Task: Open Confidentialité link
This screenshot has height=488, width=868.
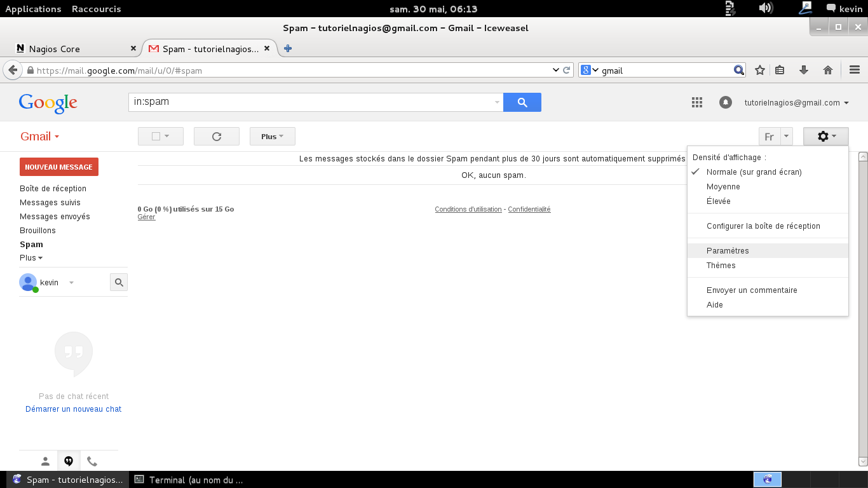Action: point(529,209)
